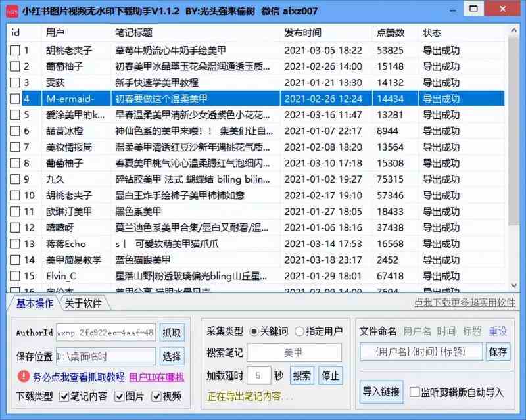Click like count 8944 in row 6
Screen dimensions: 526x420
coord(387,131)
